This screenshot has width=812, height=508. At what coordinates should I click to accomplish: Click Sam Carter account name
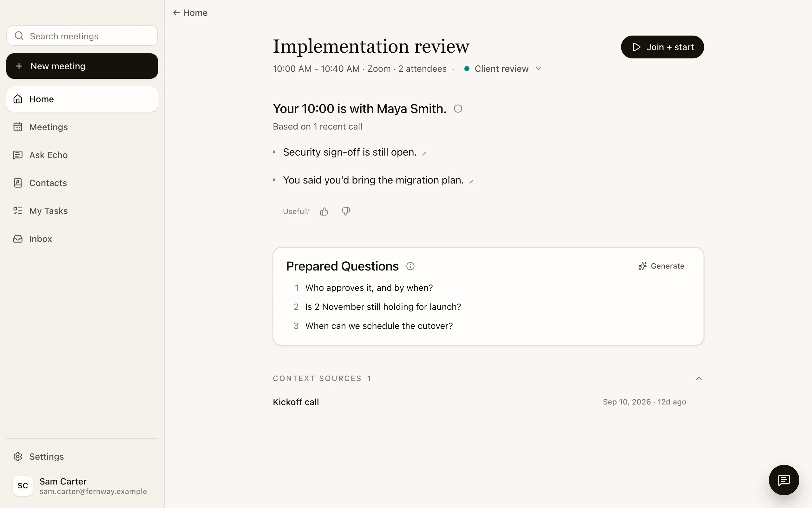63,481
